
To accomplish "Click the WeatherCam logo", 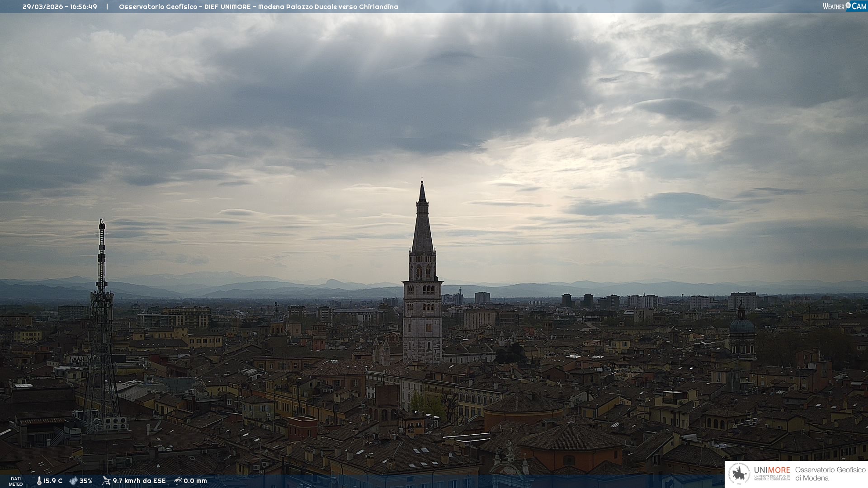I will pos(844,6).
